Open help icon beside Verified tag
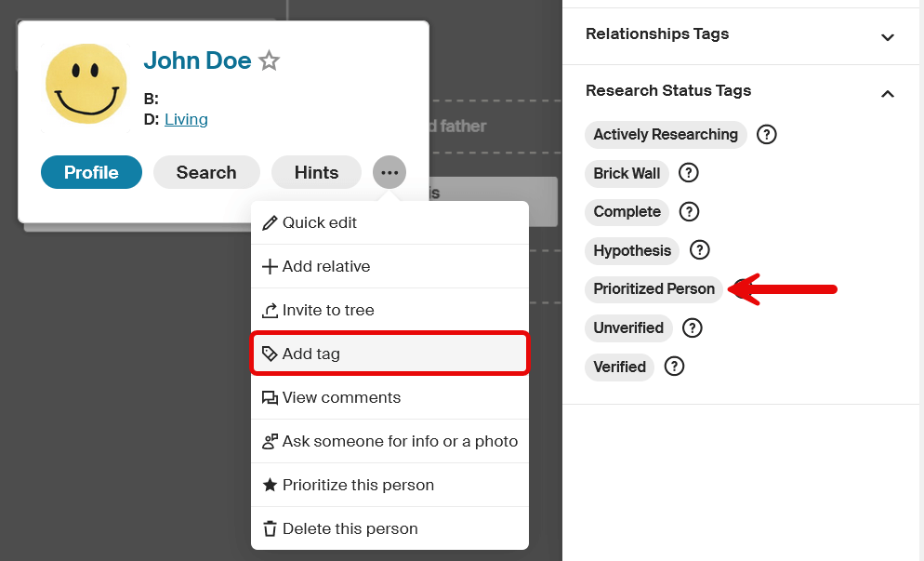924x561 pixels. tap(674, 367)
